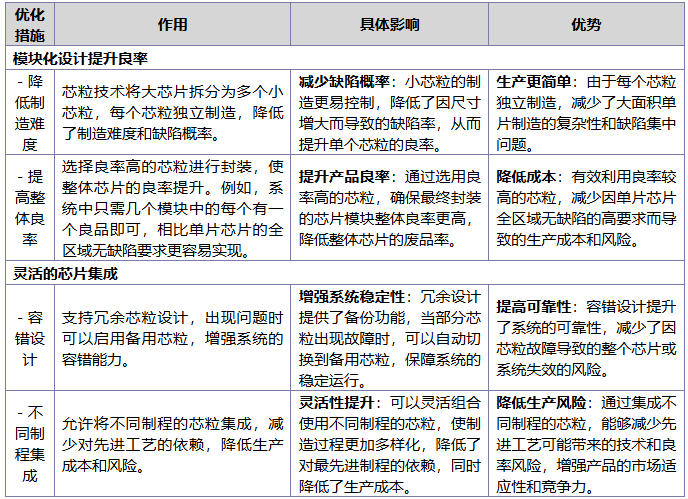Place cursor on bold 增强系统稳定性 text
Image resolution: width=688 pixels, height=499 pixels.
(352, 297)
